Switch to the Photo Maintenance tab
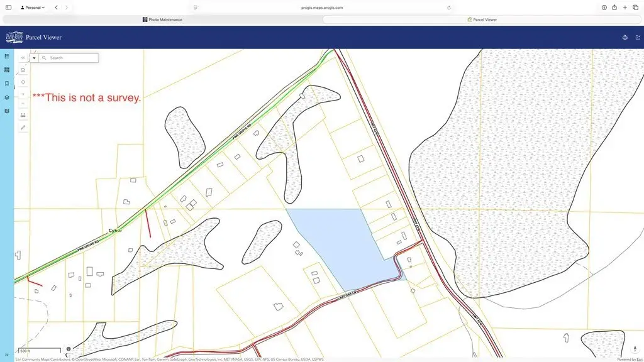This screenshot has width=644, height=362. coord(163,19)
